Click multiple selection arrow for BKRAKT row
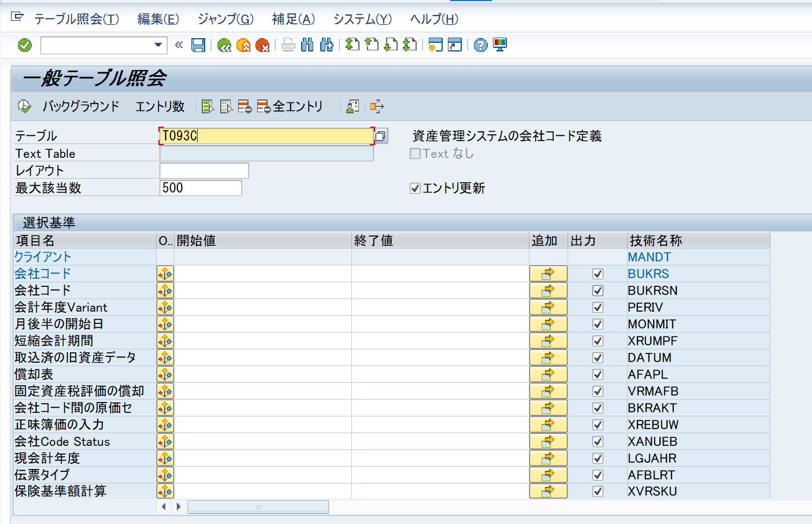This screenshot has width=812, height=524. pos(548,408)
